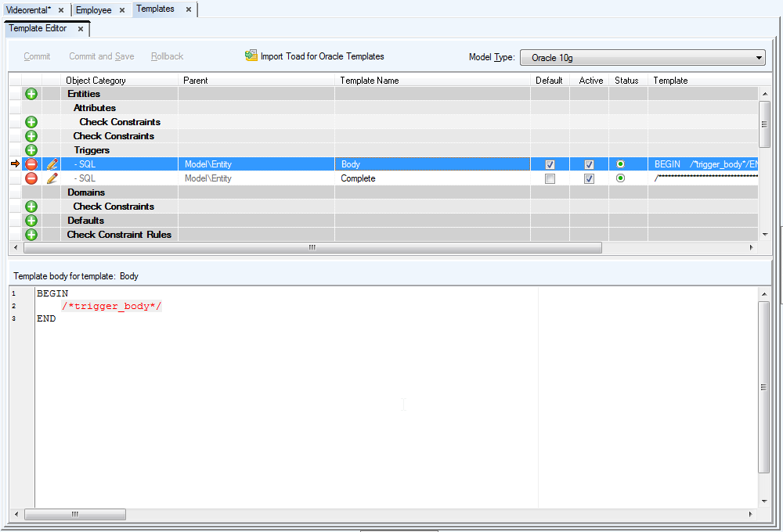
Task: Click Status indicator of Body template
Action: [620, 164]
